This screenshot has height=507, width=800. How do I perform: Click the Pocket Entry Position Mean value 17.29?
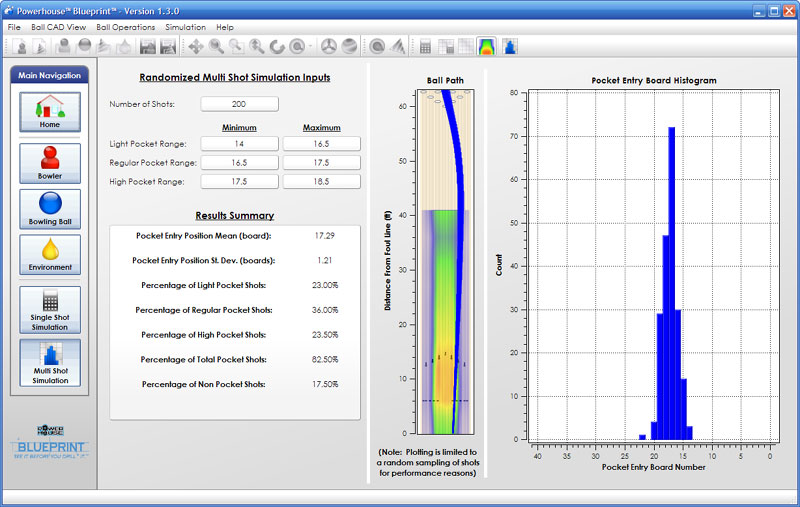[x=324, y=236]
